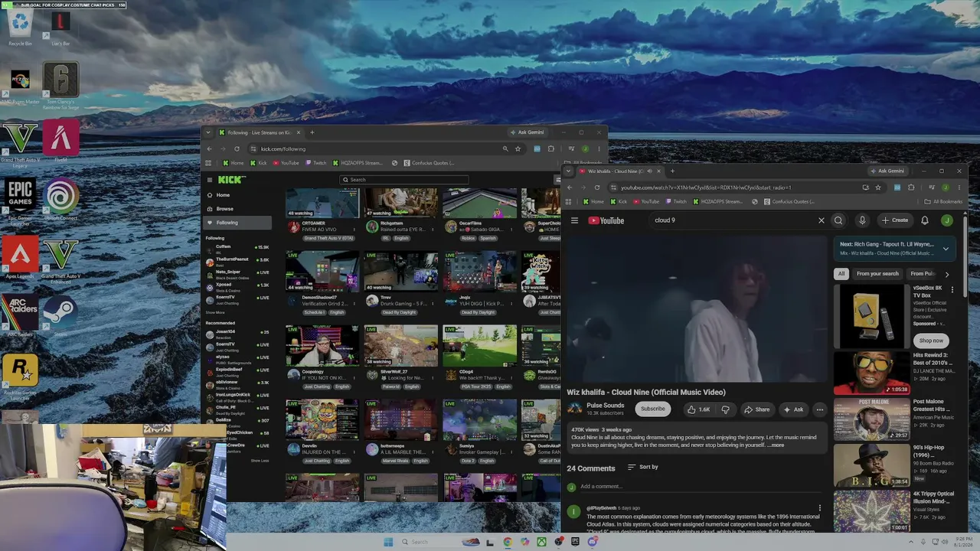
Task: Open YouTube notifications bell
Action: click(x=925, y=220)
